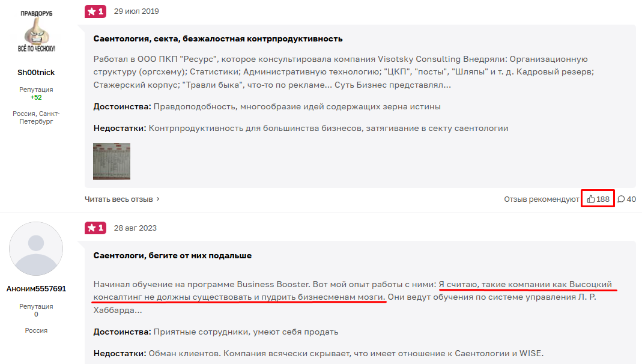Viewport: 642px width, 364px height.
Task: Click the 1-star rating badge dated 28 авг 2023
Action: pos(95,228)
